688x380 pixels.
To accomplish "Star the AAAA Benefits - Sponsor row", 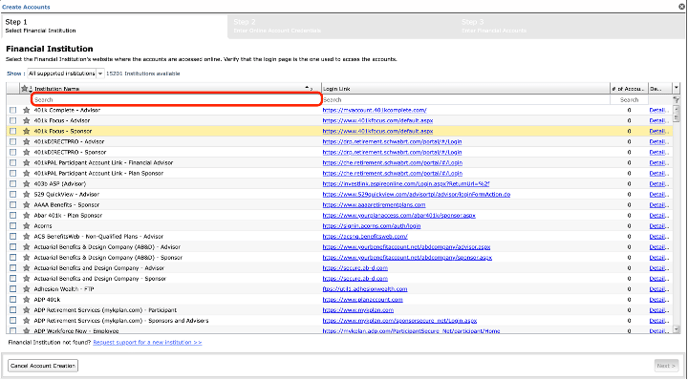I will [x=26, y=205].
